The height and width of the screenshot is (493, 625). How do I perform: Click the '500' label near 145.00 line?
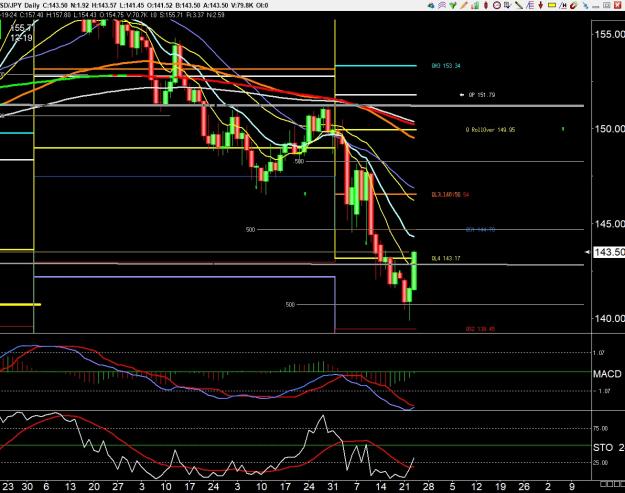(x=250, y=230)
